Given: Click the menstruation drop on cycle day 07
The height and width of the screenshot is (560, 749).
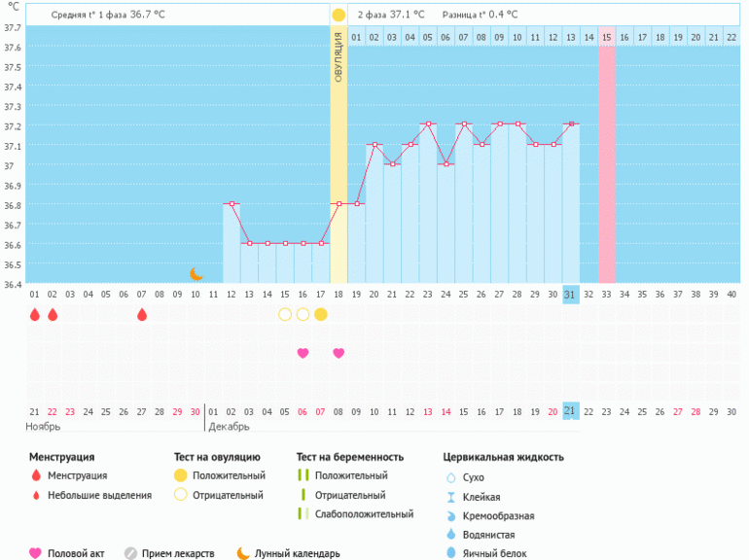Looking at the screenshot, I should [x=142, y=314].
